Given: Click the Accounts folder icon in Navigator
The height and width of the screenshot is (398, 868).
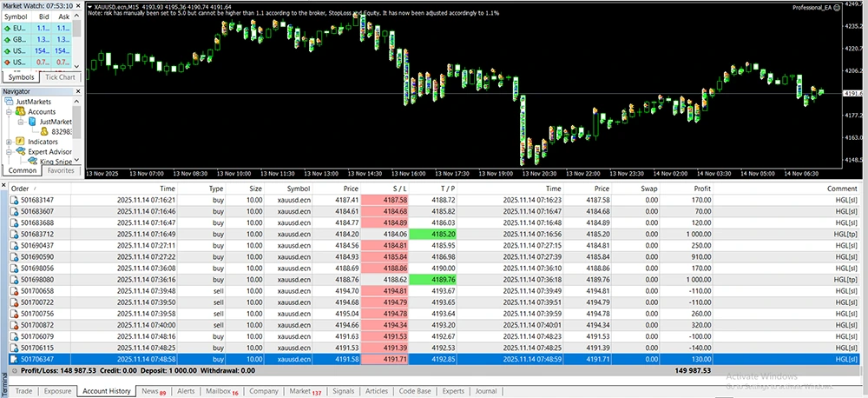Looking at the screenshot, I should tap(19, 112).
